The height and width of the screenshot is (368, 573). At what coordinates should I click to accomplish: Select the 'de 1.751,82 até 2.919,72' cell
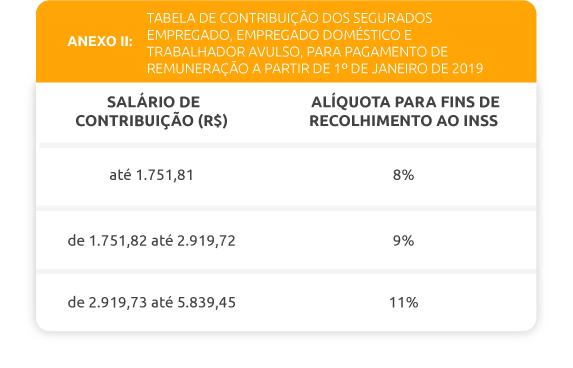click(x=152, y=240)
